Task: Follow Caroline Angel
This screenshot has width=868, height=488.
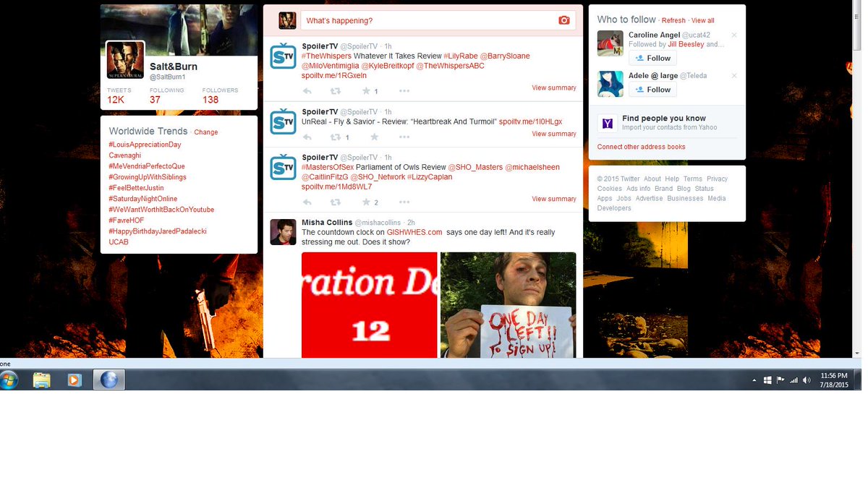Action: (x=652, y=58)
